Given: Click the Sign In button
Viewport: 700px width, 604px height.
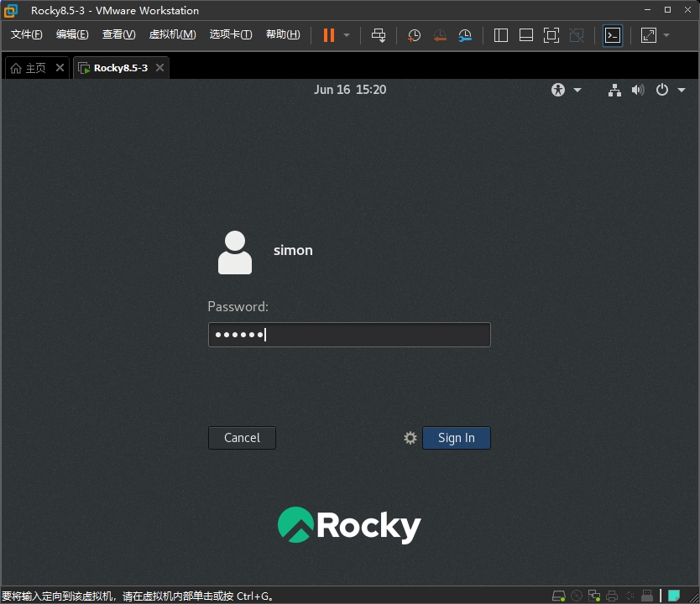Looking at the screenshot, I should click(457, 438).
